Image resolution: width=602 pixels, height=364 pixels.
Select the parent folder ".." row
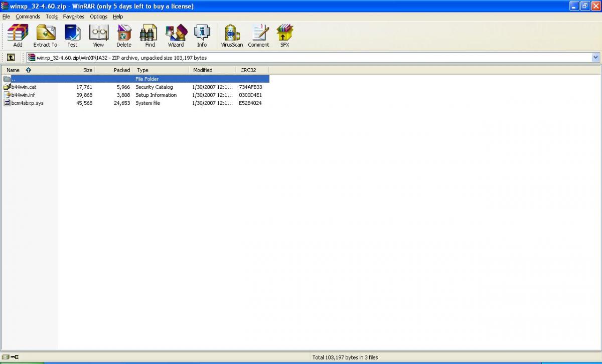(x=136, y=79)
